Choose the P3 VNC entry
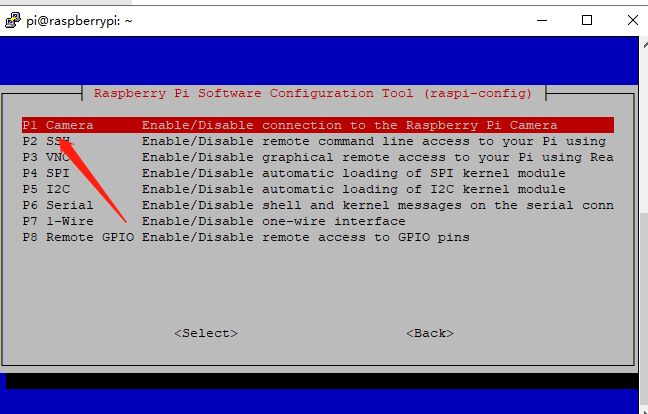 coord(318,157)
